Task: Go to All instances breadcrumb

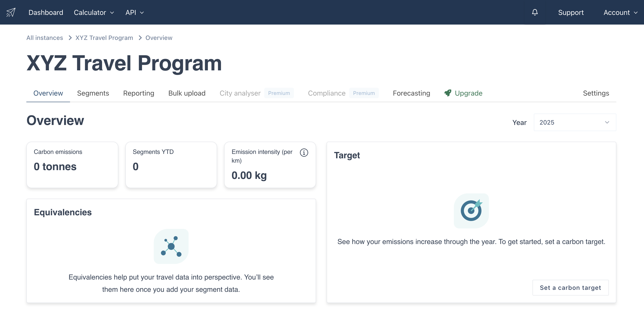Action: [x=45, y=38]
